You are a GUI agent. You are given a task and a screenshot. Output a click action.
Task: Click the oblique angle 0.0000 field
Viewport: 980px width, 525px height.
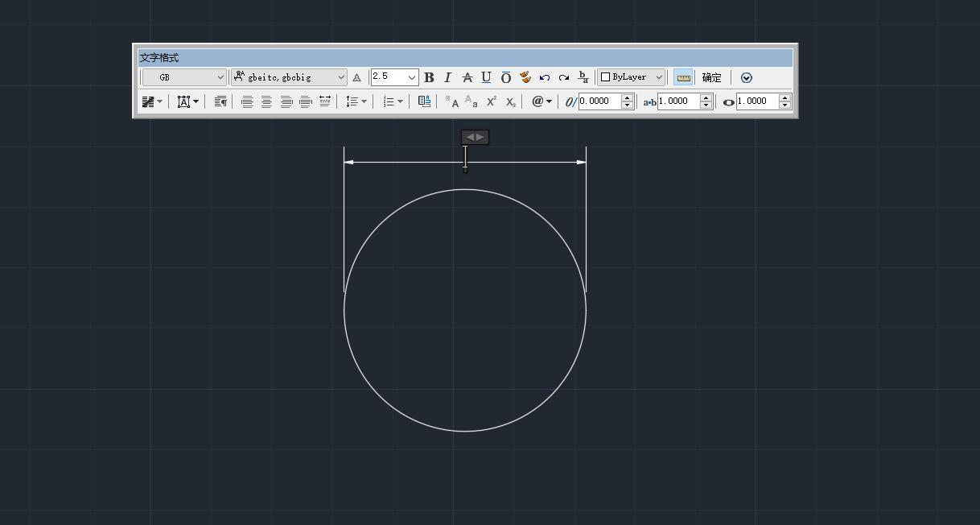pyautogui.click(x=599, y=101)
